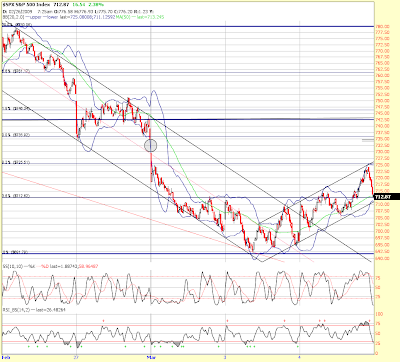Click the 770.00 price axis label
Screen dimensions: 400x362
pyautogui.click(x=383, y=51)
